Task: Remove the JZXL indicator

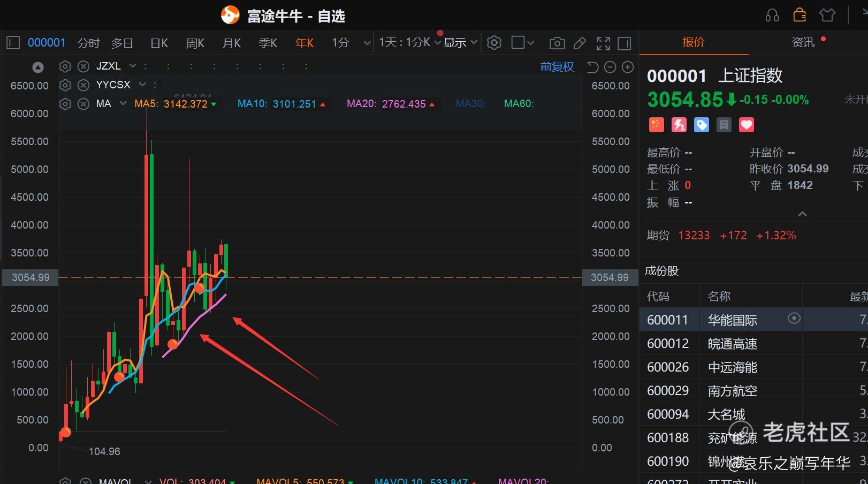Action: click(x=83, y=66)
